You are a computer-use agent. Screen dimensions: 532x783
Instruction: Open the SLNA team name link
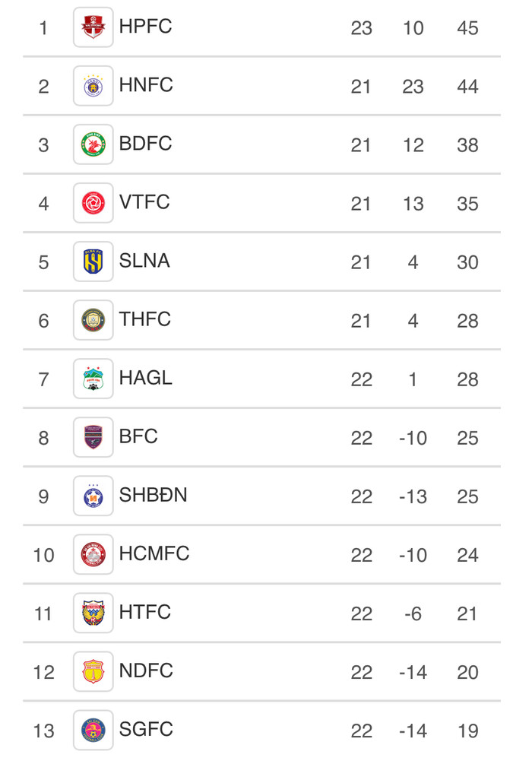pos(144,261)
